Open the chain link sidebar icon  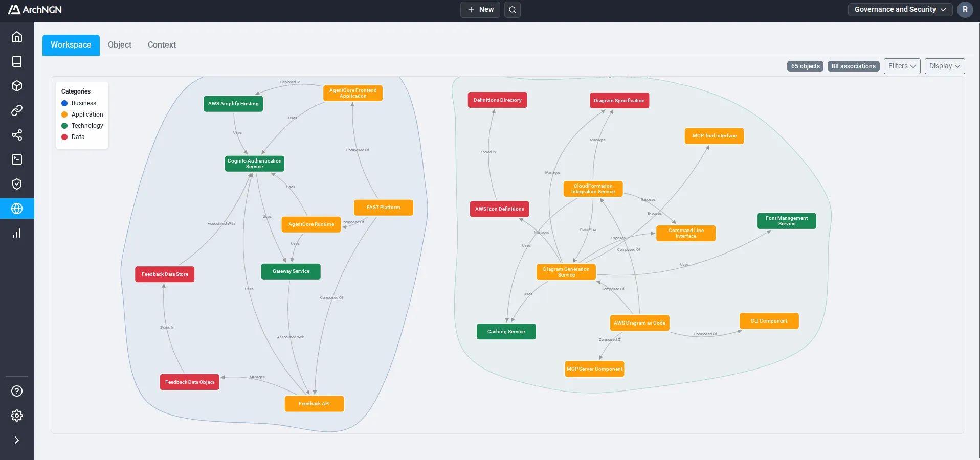tap(17, 110)
